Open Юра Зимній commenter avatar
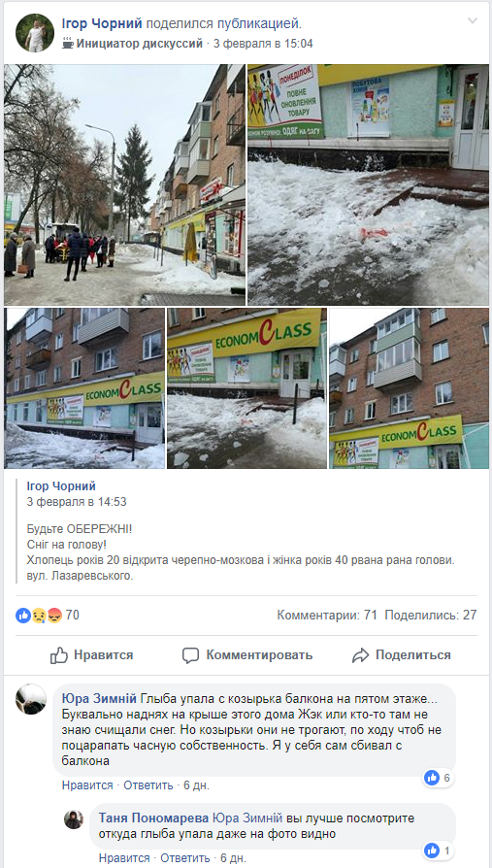 pyautogui.click(x=31, y=699)
